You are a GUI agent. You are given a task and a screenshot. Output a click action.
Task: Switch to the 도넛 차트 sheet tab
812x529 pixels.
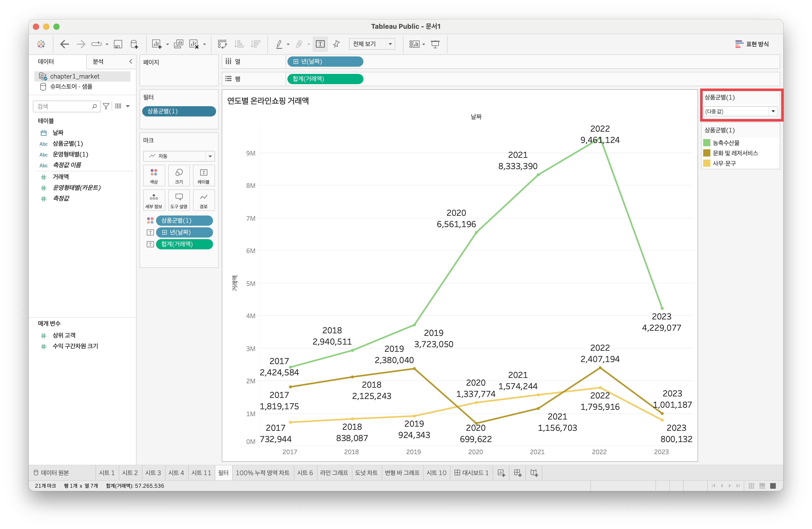[366, 473]
